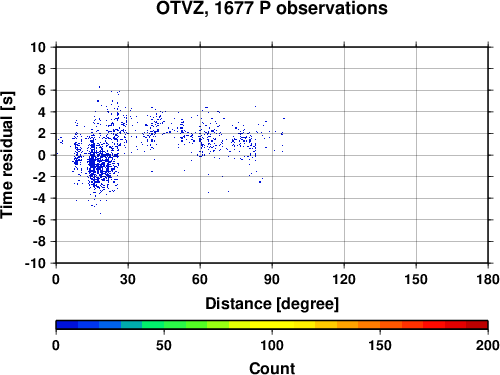
Task: Click the colorbar tick label '150'
Action: pos(380,345)
